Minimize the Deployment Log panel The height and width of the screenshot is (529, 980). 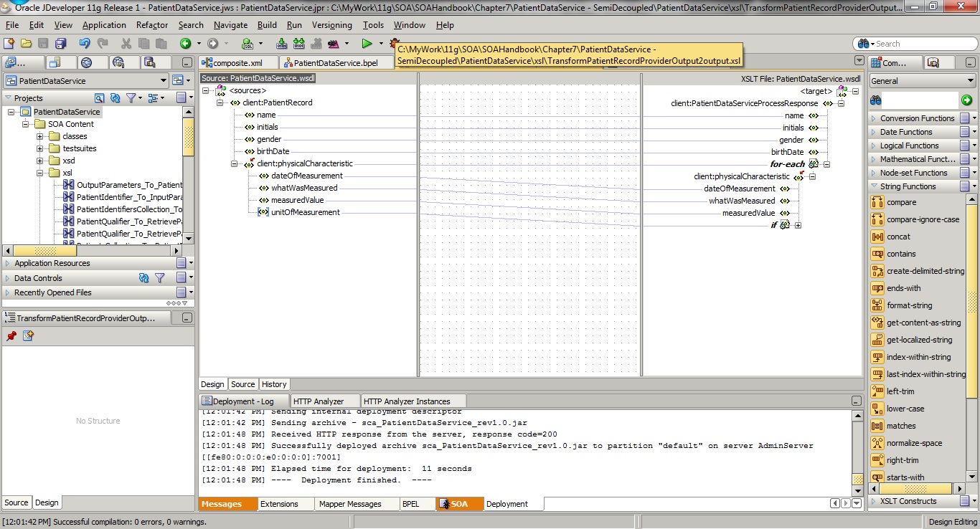(x=856, y=401)
